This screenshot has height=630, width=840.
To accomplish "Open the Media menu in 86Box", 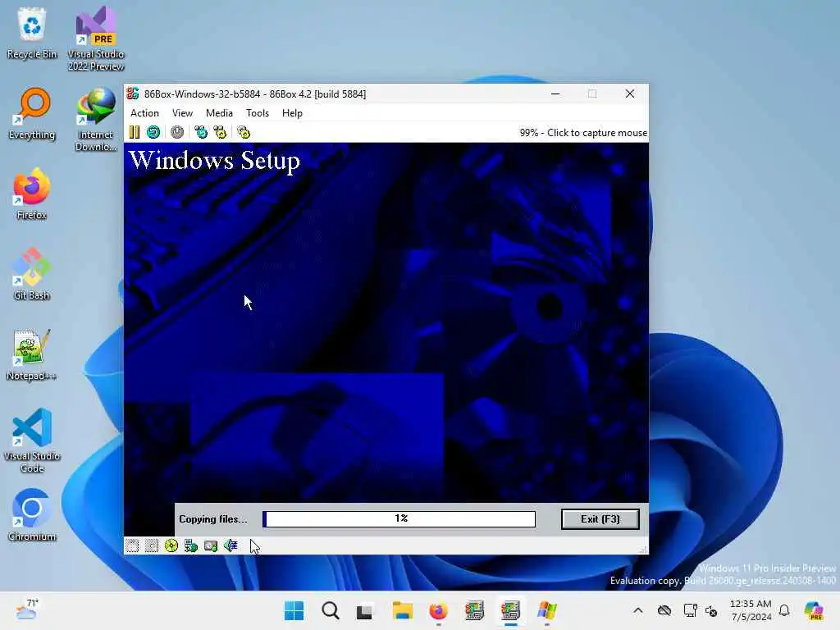I will pyautogui.click(x=219, y=113).
